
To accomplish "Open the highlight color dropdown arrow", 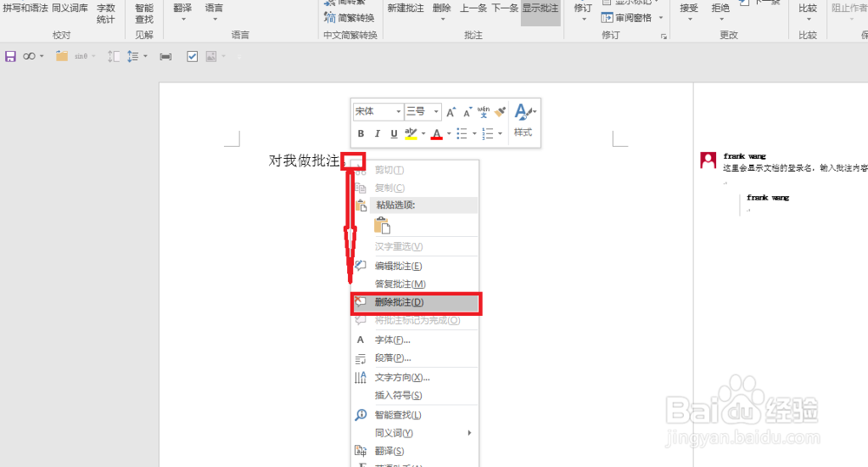I will coord(424,134).
